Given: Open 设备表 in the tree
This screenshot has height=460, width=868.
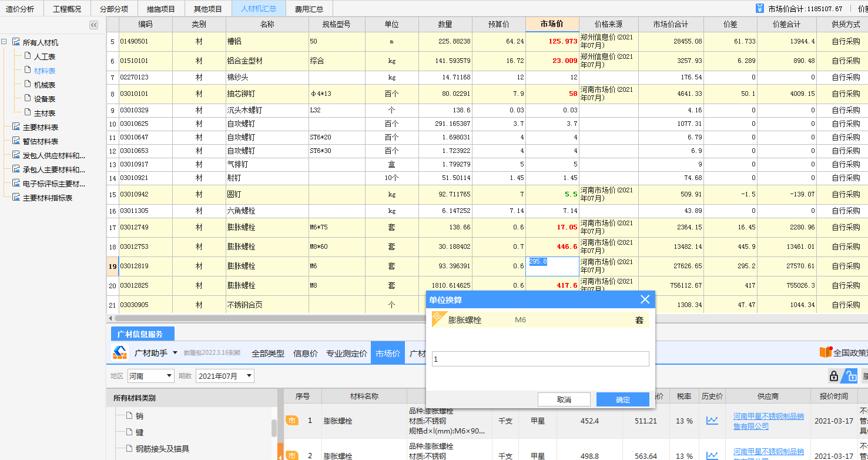Looking at the screenshot, I should click(x=45, y=99).
